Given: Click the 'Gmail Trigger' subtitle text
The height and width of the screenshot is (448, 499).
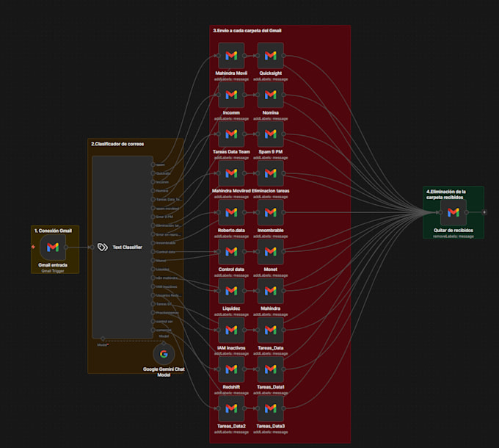Looking at the screenshot, I should click(53, 271).
